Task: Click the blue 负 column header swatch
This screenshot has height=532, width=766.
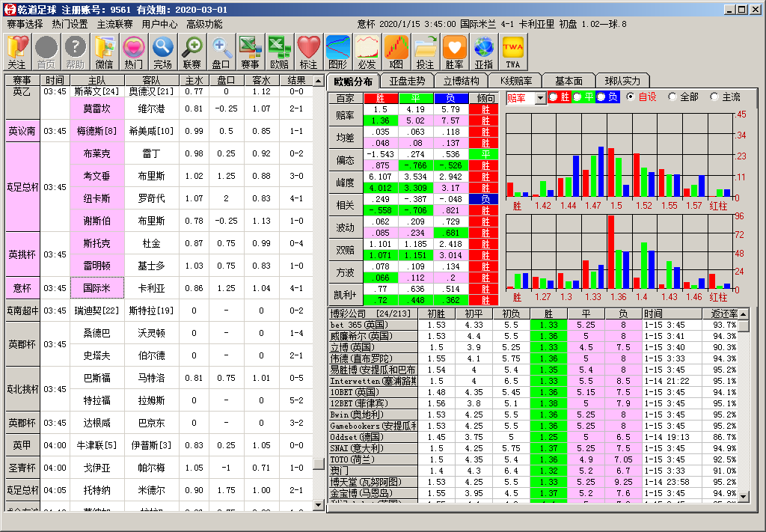Action: [x=450, y=98]
